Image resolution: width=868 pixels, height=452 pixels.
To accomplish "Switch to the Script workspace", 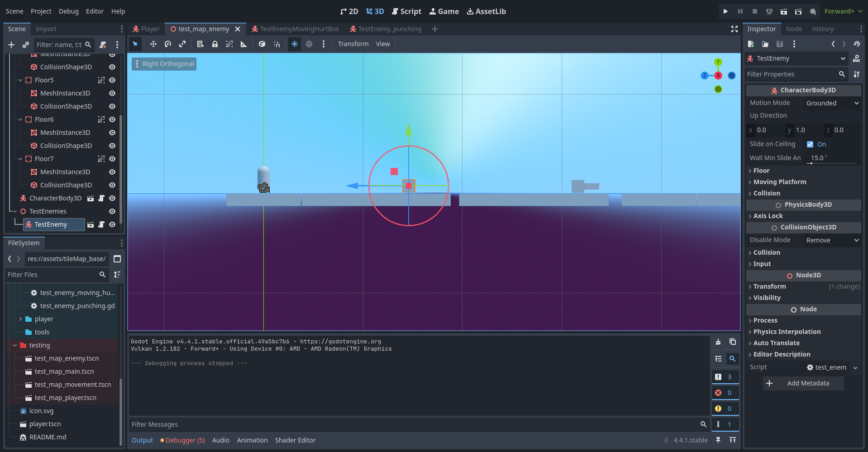I will pyautogui.click(x=406, y=11).
